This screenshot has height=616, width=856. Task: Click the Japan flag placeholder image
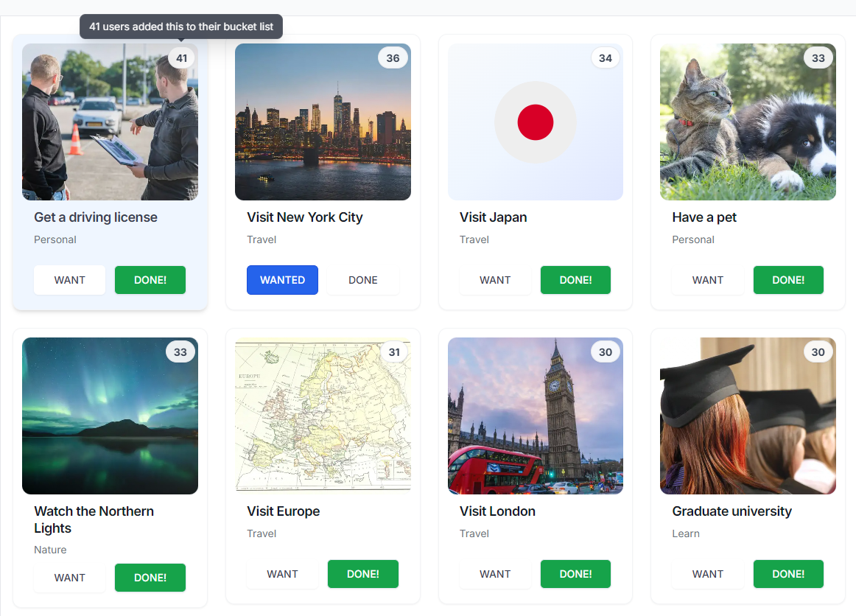click(x=536, y=122)
